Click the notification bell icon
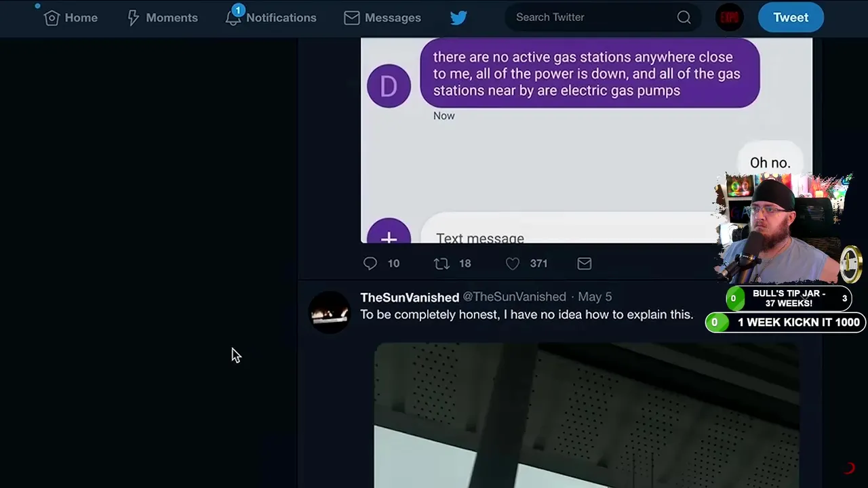This screenshot has width=868, height=488. pos(233,18)
